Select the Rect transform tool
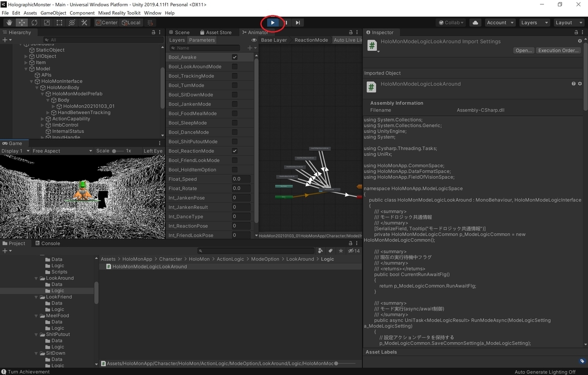 click(x=59, y=23)
